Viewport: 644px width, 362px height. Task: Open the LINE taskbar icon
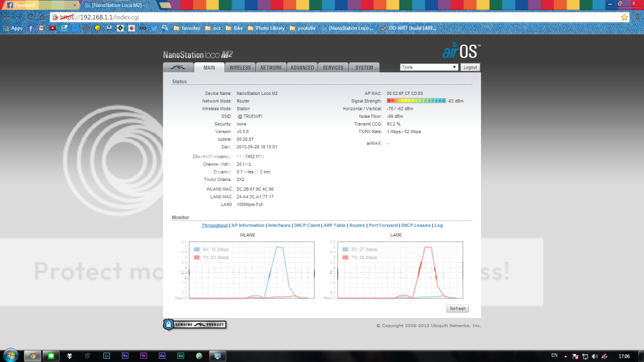pos(51,356)
